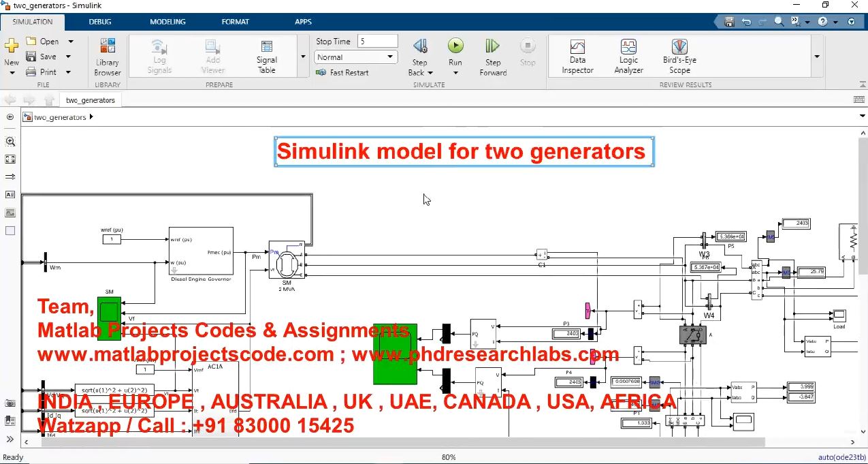Click the Image tool icon in palette

10,213
